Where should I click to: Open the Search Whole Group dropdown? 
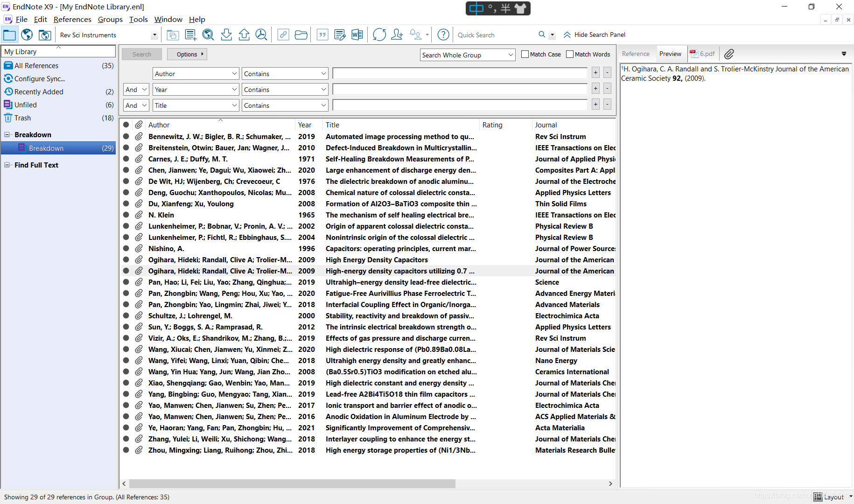pyautogui.click(x=468, y=55)
